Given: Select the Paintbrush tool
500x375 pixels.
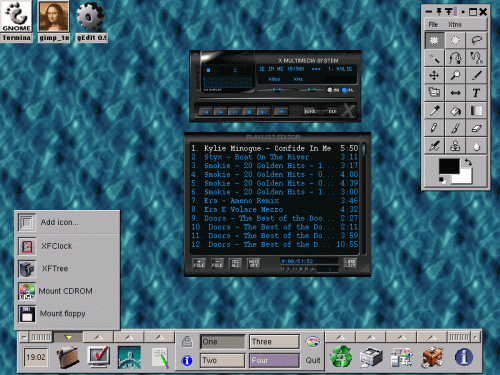Looking at the screenshot, I should [455, 128].
